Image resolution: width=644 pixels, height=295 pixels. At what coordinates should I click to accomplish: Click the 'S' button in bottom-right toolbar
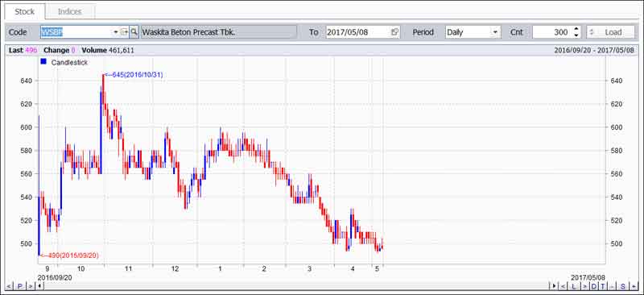[x=623, y=286]
